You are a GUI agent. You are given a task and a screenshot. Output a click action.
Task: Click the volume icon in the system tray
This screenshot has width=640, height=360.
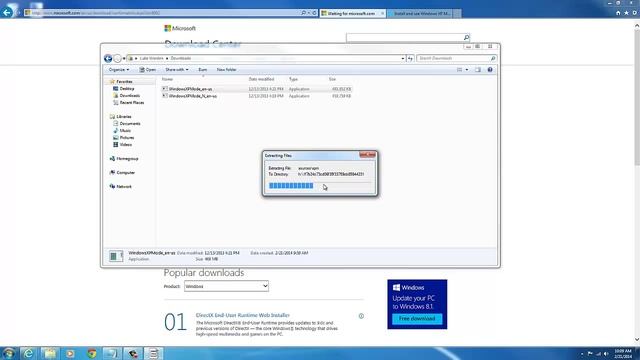click(x=606, y=354)
